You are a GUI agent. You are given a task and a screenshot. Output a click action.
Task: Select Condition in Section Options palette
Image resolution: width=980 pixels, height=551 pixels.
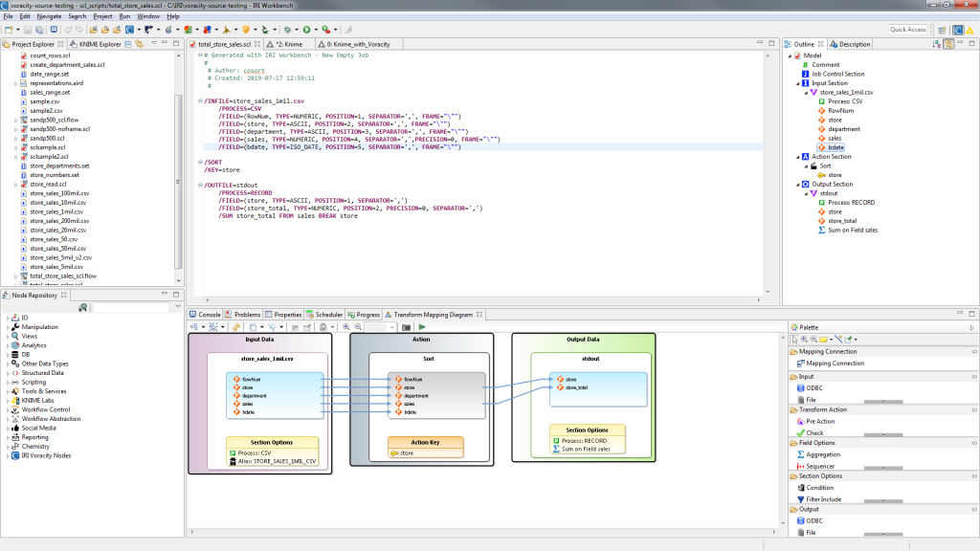pos(815,487)
